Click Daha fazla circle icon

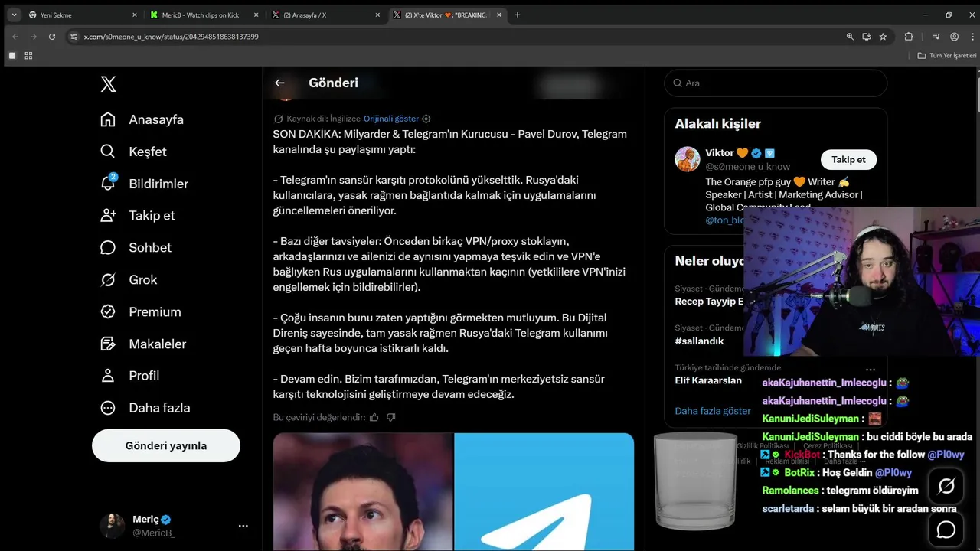point(108,408)
